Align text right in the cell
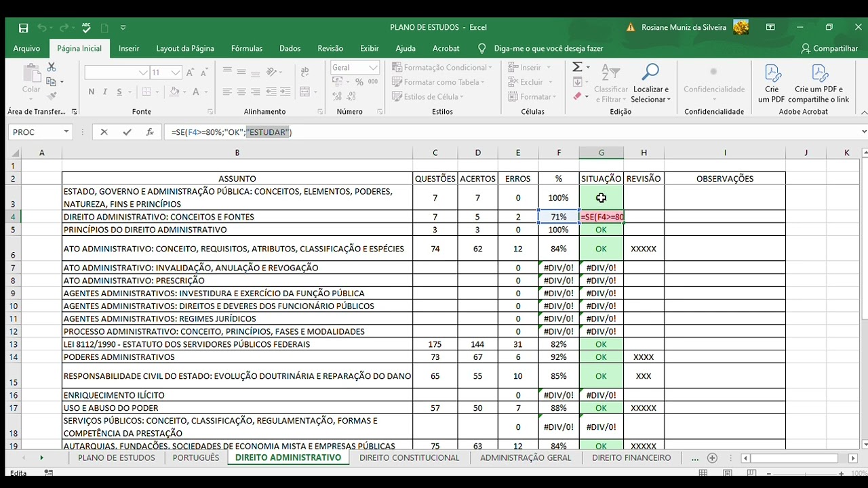Screen dimensions: 868x488 (x=256, y=92)
